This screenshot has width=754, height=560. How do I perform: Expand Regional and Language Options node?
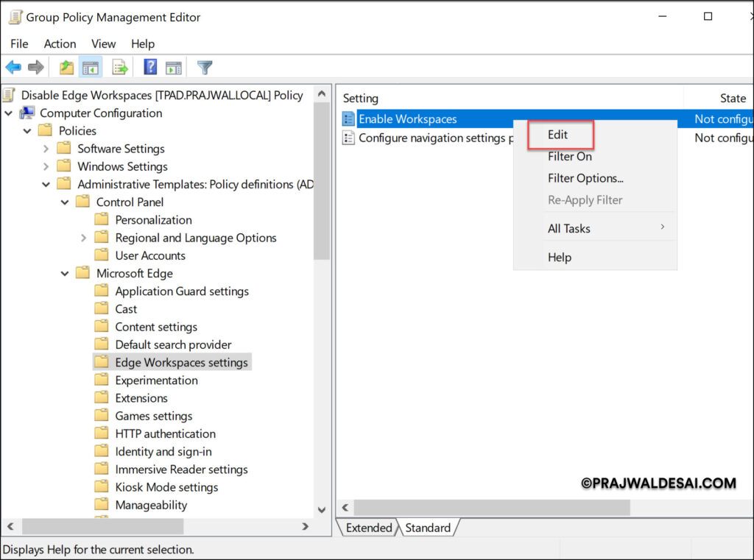[84, 238]
